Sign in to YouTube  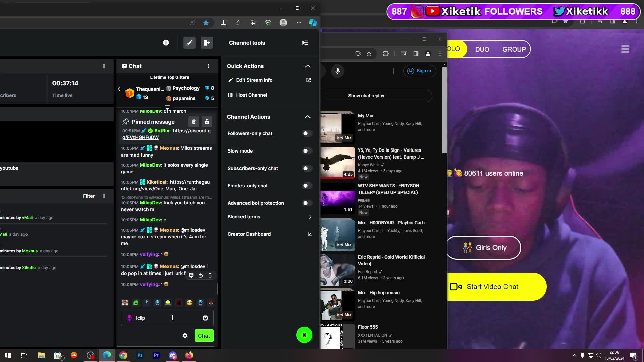pos(420,71)
